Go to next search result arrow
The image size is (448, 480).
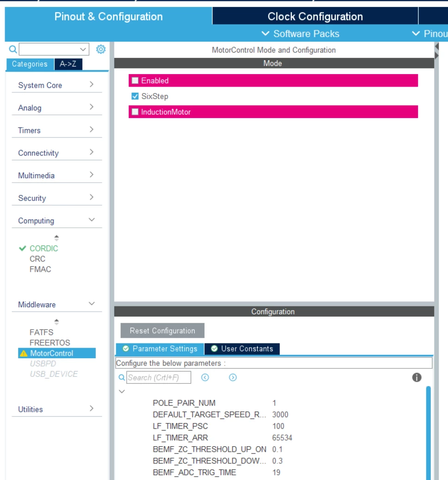click(x=233, y=377)
